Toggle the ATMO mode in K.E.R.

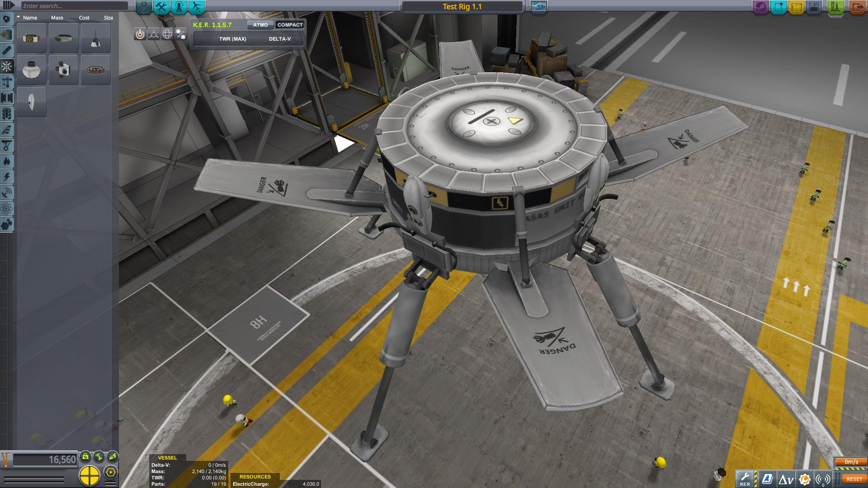tap(260, 25)
